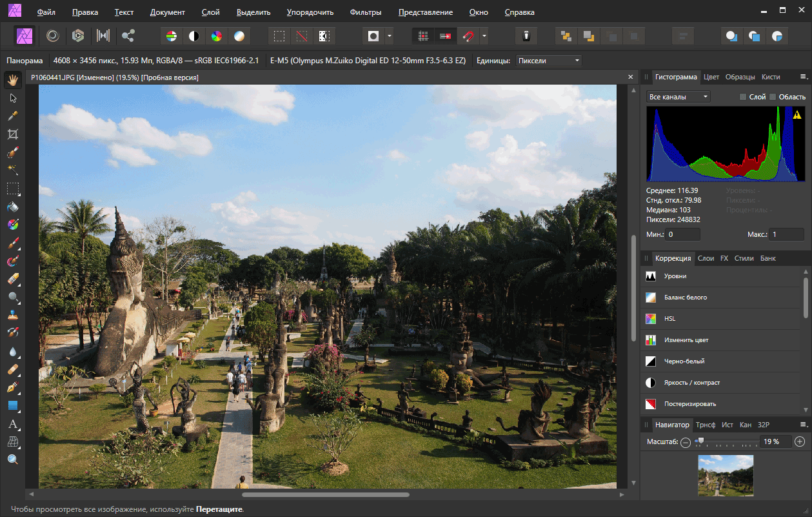Select the Rectangle shape tool
The width and height of the screenshot is (812, 517).
click(12, 406)
